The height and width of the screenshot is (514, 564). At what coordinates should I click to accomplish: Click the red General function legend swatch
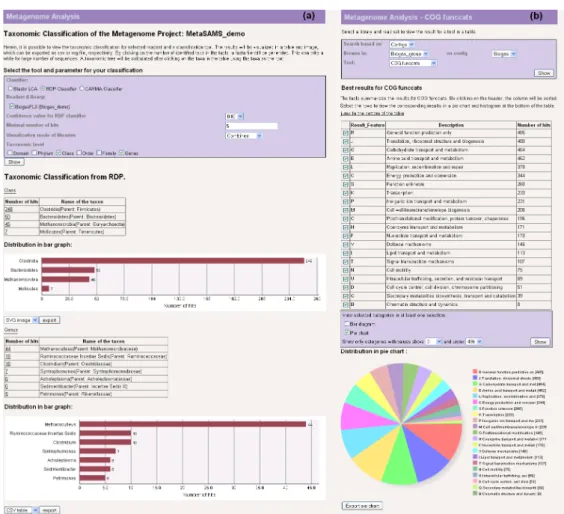475,372
